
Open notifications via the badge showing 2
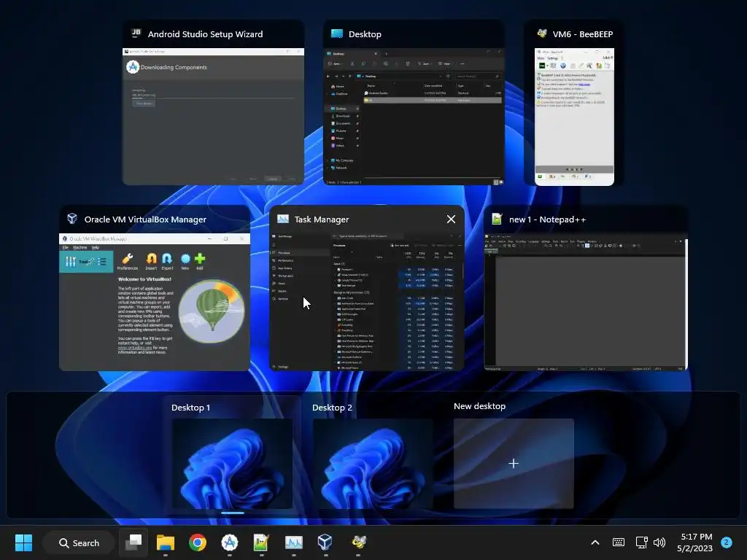(727, 542)
